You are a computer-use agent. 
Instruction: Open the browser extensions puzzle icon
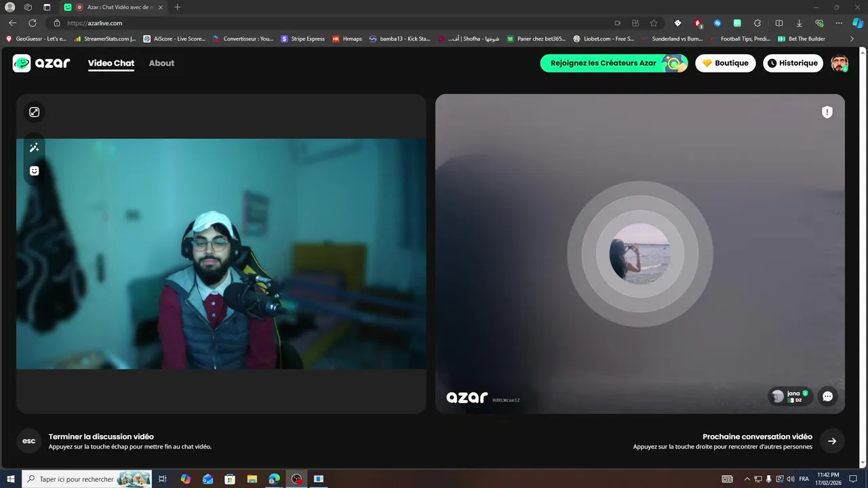(x=757, y=23)
